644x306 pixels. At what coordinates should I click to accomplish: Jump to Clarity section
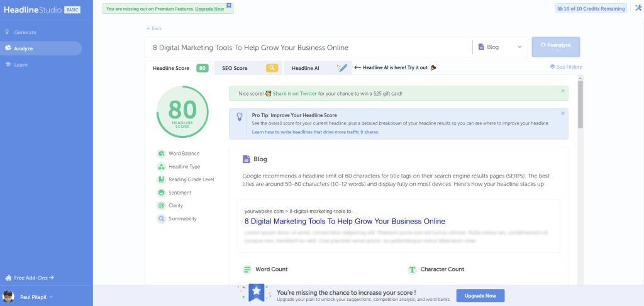pyautogui.click(x=176, y=205)
